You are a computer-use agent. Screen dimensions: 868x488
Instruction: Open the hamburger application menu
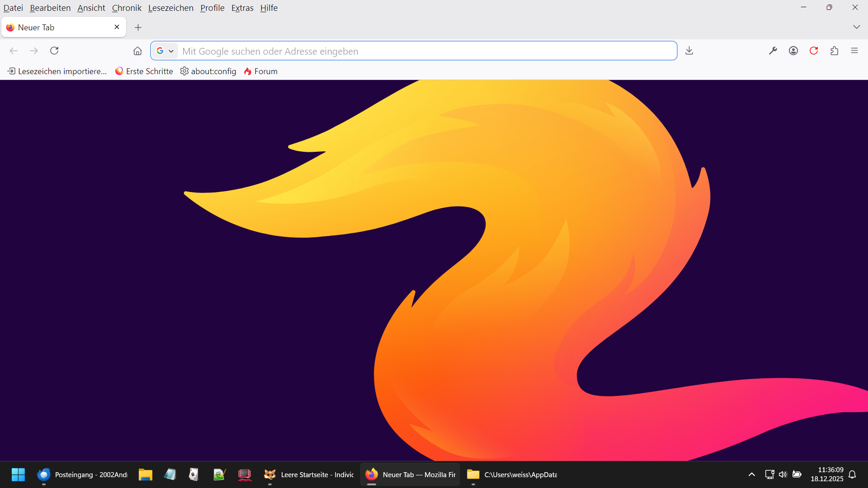point(854,51)
